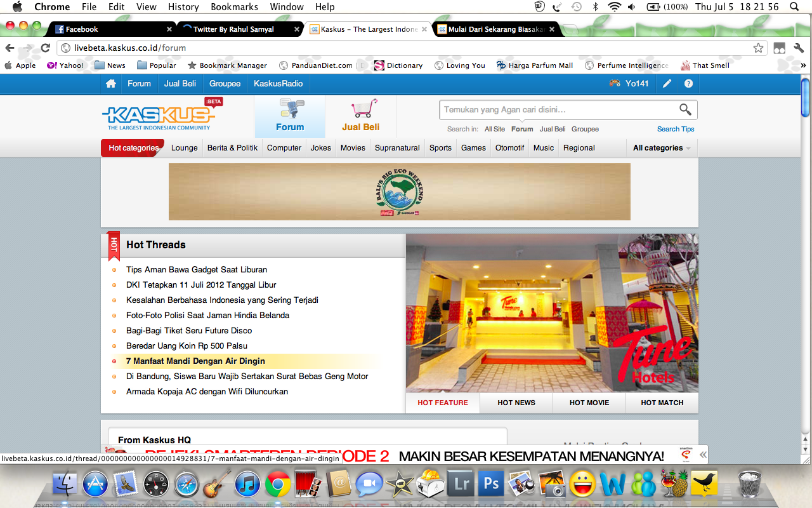Screen dimensions: 812x508
Task: Show more bookmarks overflow chevron
Action: 804,65
